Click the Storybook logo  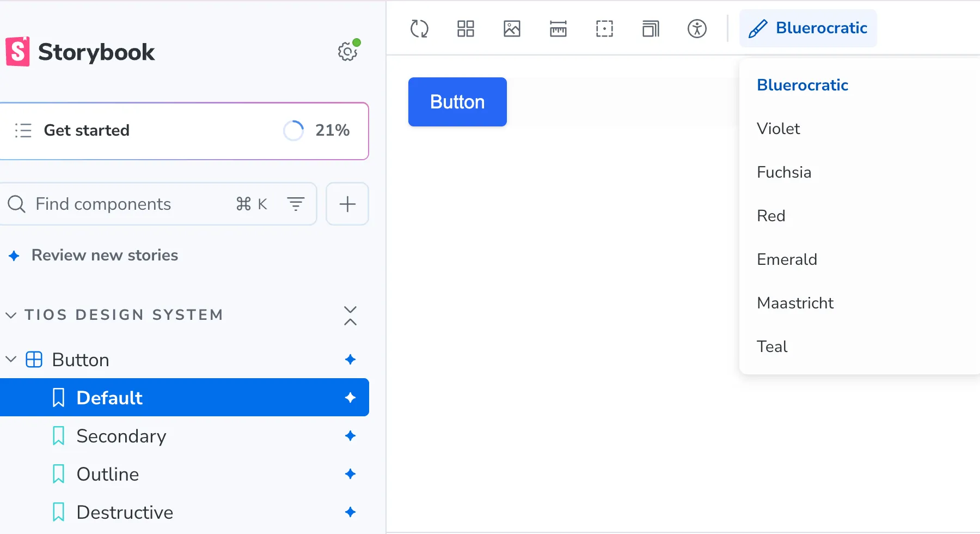point(80,52)
